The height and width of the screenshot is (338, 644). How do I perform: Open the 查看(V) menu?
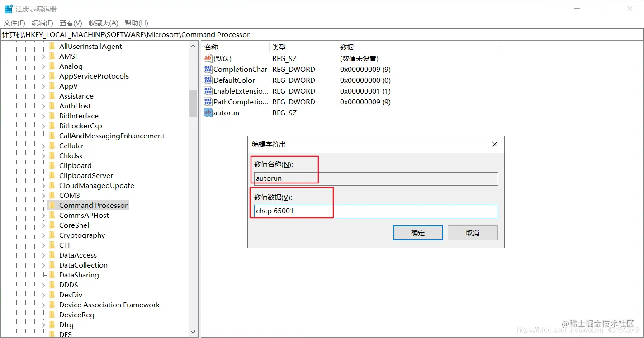point(71,23)
